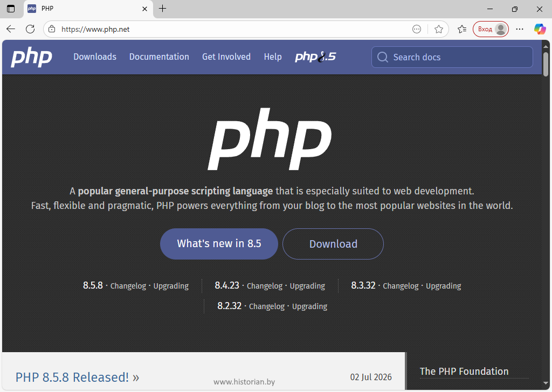
Task: Open the tab actions menu icon
Action: coord(11,9)
